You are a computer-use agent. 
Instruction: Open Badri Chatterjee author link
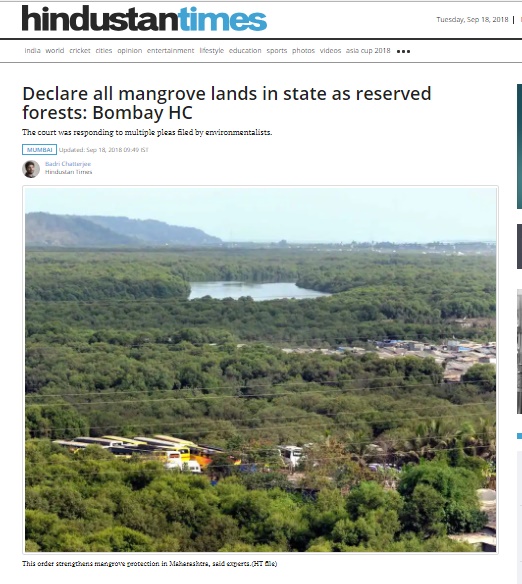pos(68,164)
